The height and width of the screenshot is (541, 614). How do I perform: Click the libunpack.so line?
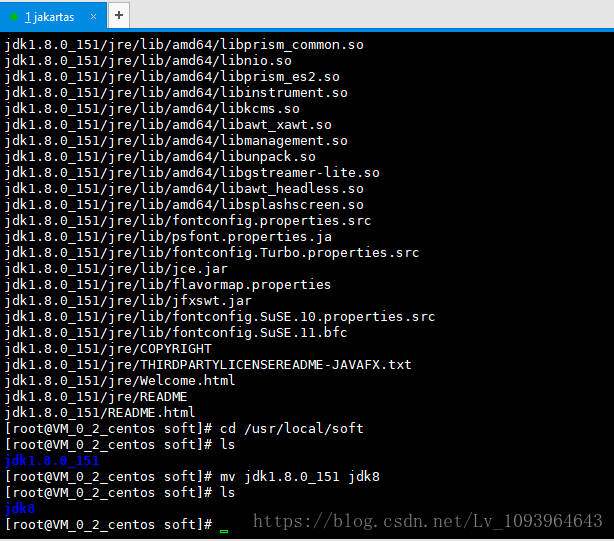[x=160, y=157]
